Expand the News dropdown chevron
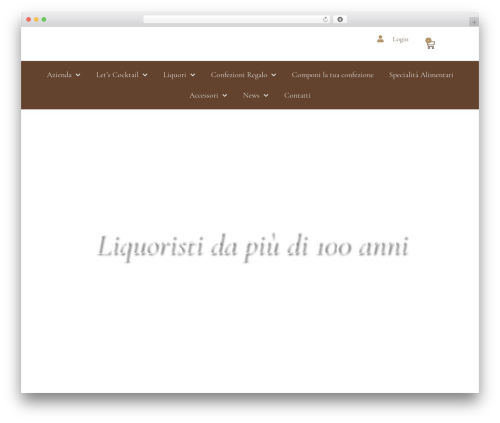Screen dimensions: 500x423 point(266,96)
